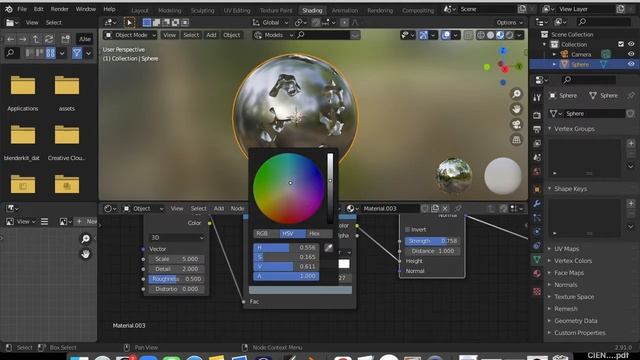Click the HSV color wheel
Viewport: 640px width, 360px height.
click(289, 189)
